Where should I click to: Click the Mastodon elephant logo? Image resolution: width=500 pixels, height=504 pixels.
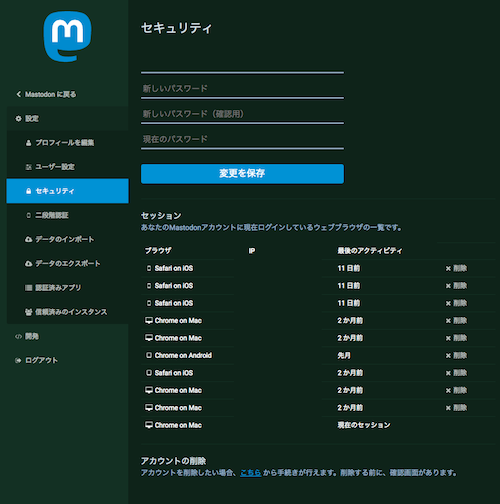67,36
